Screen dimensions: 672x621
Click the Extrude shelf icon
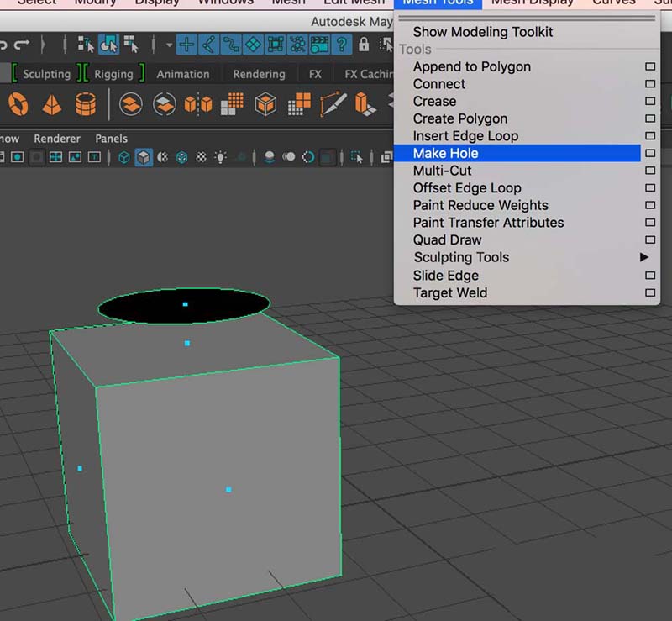pos(365,104)
